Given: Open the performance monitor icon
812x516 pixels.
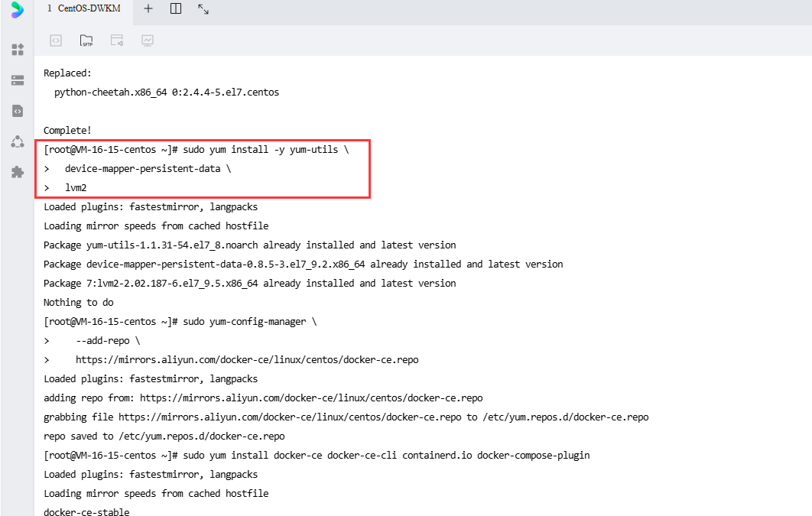Looking at the screenshot, I should (x=148, y=41).
